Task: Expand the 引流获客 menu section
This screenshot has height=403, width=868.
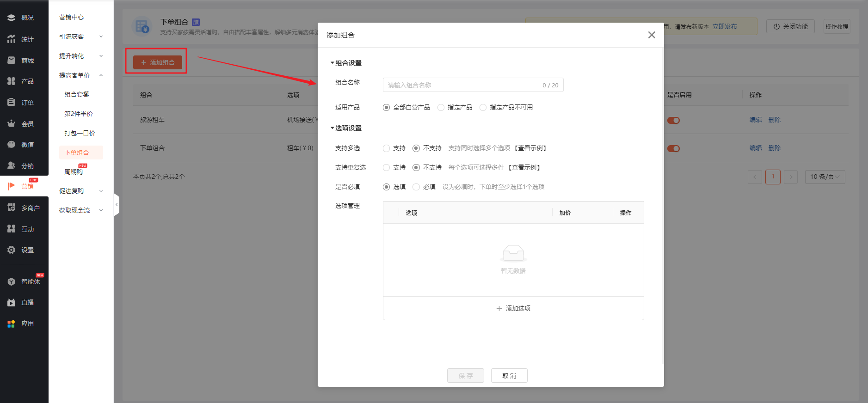Action: pyautogui.click(x=80, y=37)
